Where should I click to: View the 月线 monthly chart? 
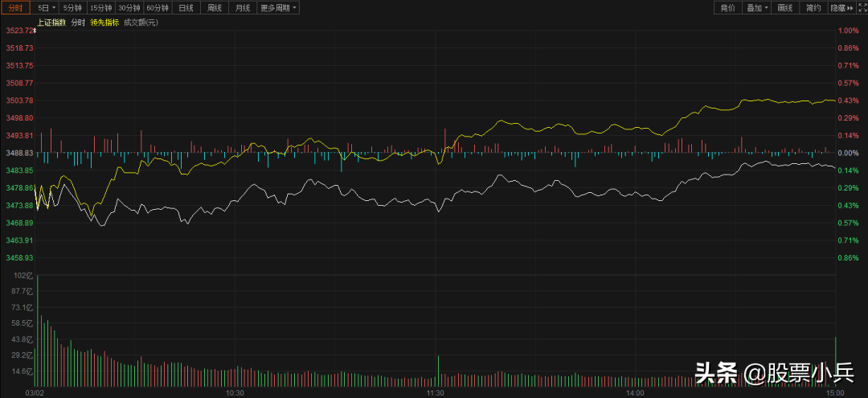tap(241, 7)
